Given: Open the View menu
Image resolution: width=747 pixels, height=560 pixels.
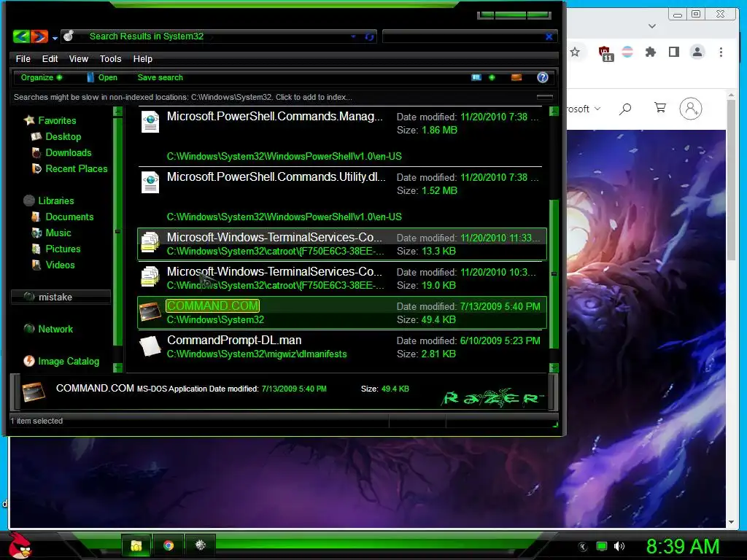Looking at the screenshot, I should (x=79, y=58).
